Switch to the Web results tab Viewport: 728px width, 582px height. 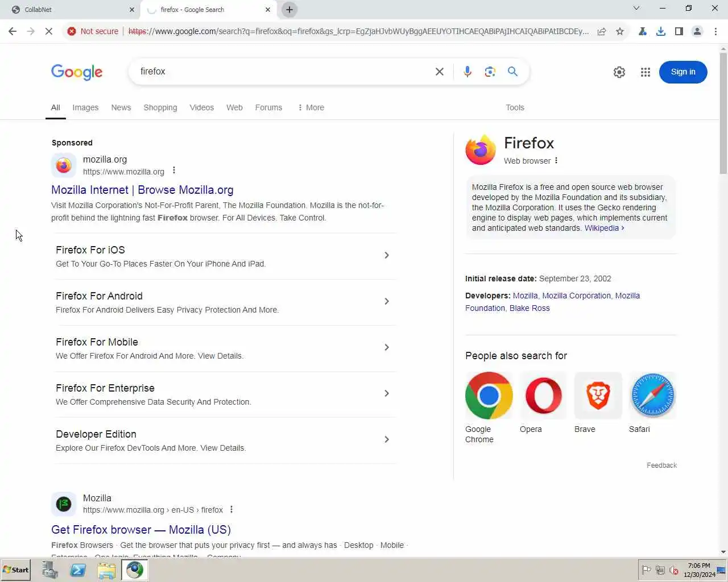[x=234, y=107]
